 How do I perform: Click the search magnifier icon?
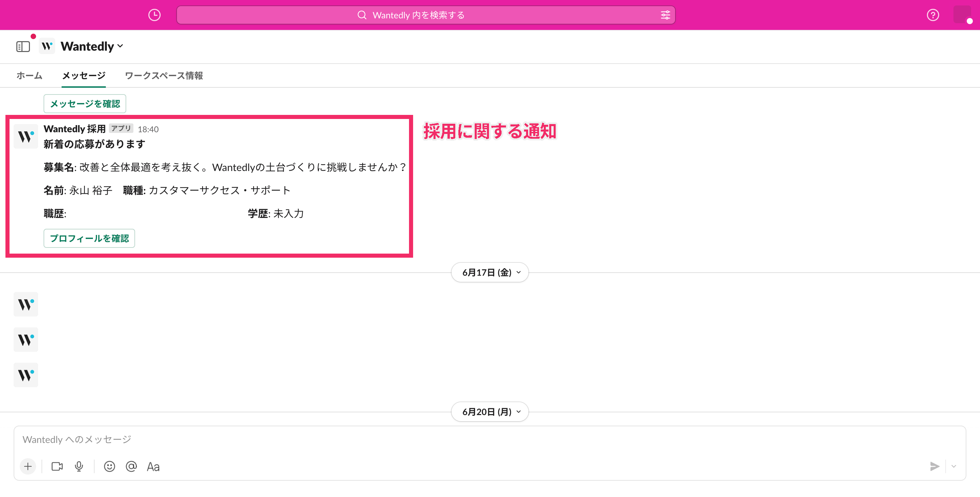[x=362, y=15]
